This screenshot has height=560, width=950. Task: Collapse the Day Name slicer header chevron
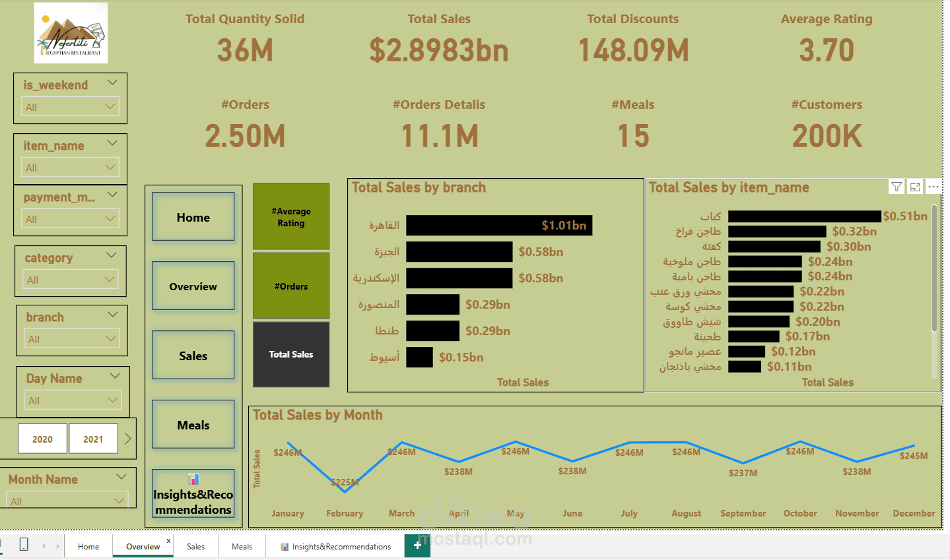pyautogui.click(x=115, y=376)
